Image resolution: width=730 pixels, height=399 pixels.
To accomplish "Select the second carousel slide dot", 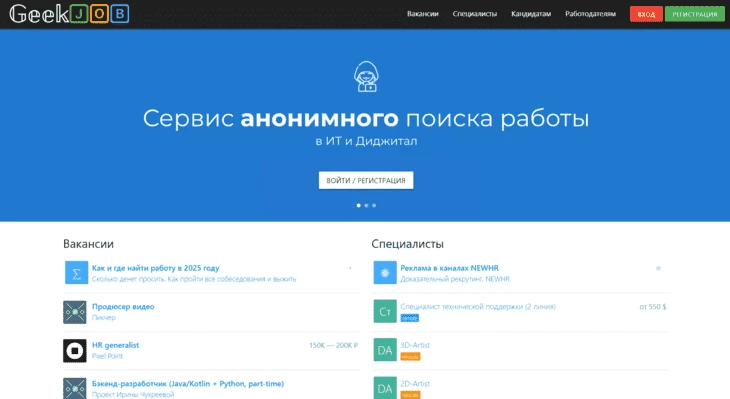I will 366,205.
